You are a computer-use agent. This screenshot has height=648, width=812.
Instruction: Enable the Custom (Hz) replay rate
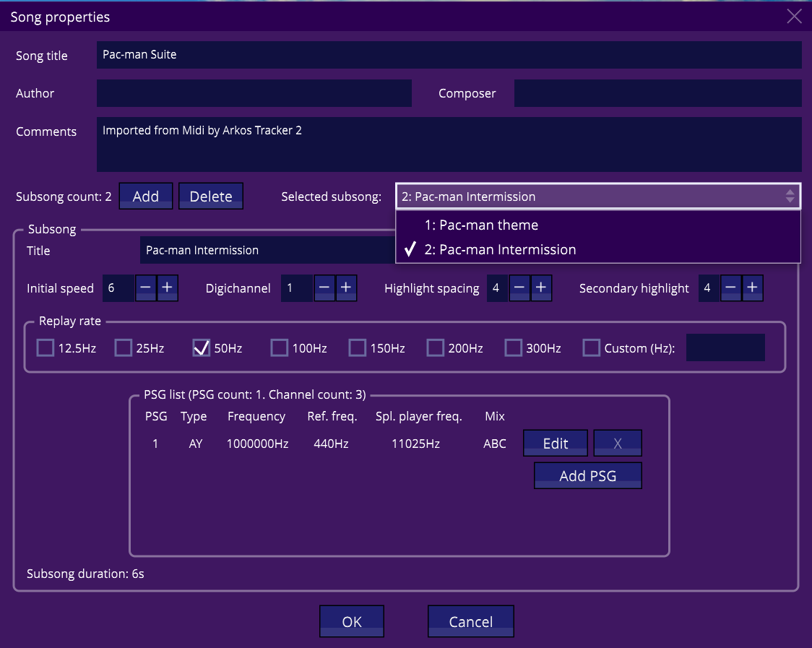(x=592, y=348)
